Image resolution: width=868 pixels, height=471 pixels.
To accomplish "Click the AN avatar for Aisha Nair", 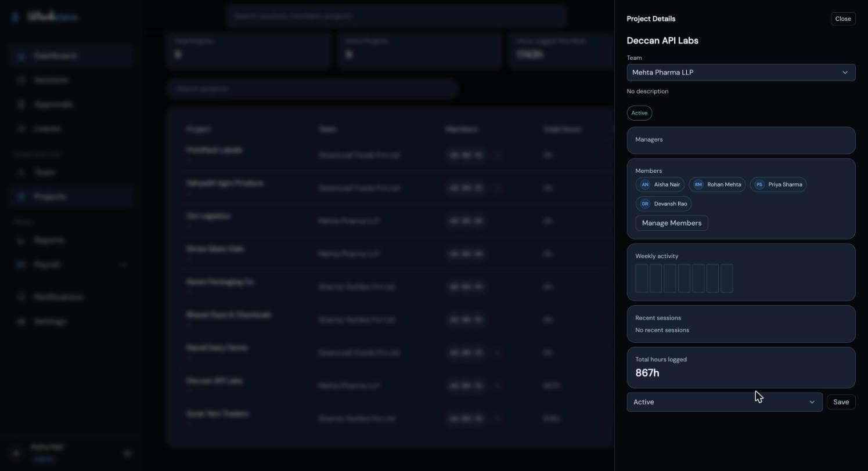I will click(645, 184).
